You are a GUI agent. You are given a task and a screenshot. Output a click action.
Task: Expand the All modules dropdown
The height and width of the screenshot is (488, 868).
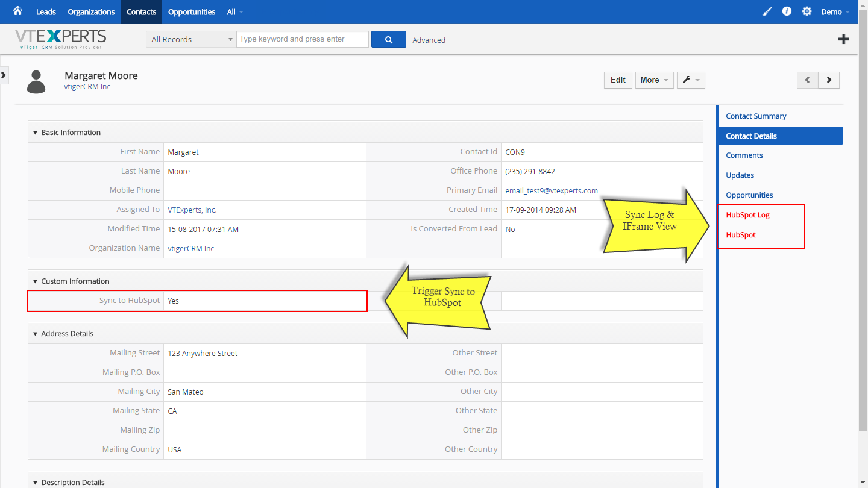pyautogui.click(x=235, y=12)
